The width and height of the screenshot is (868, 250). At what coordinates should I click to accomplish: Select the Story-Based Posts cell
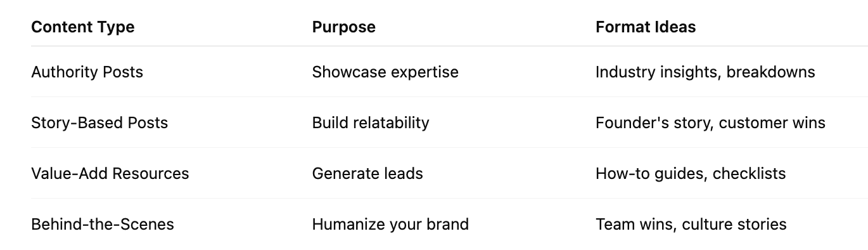(x=99, y=122)
